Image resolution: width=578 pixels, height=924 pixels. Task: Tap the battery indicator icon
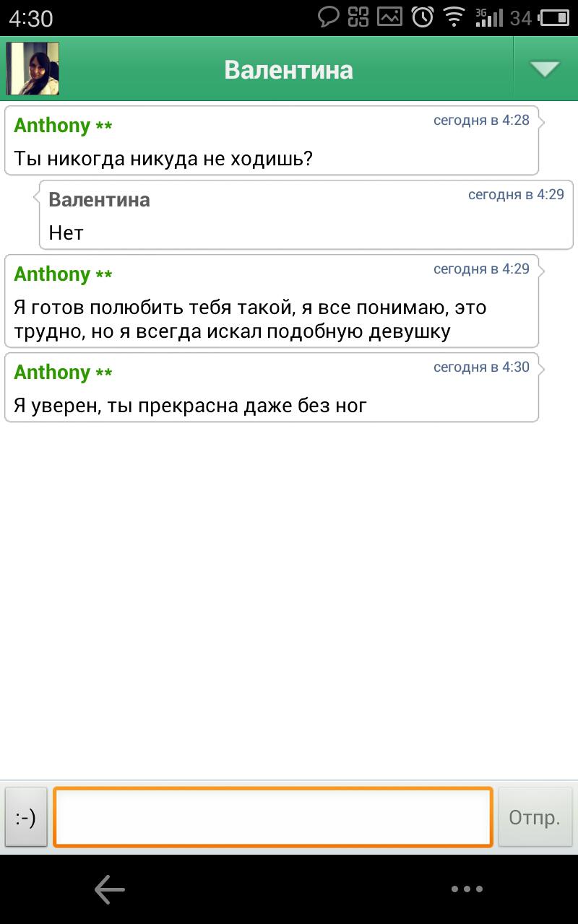pyautogui.click(x=555, y=17)
